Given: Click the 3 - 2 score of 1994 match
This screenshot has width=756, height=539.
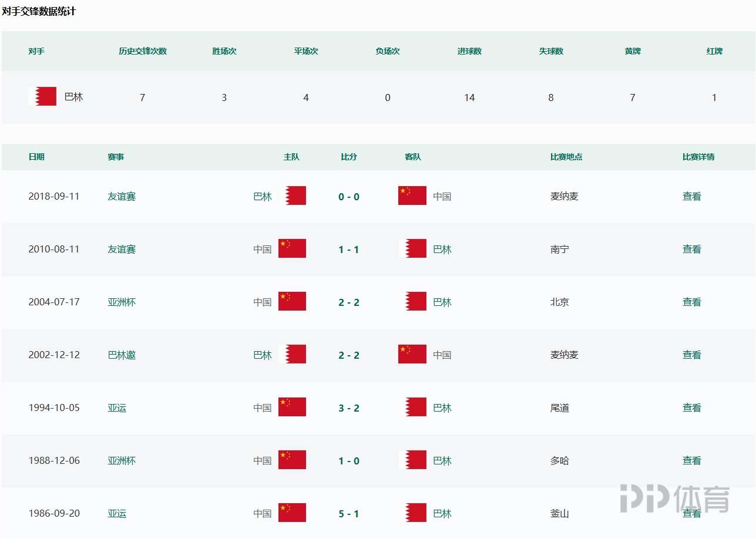Looking at the screenshot, I should point(349,408).
